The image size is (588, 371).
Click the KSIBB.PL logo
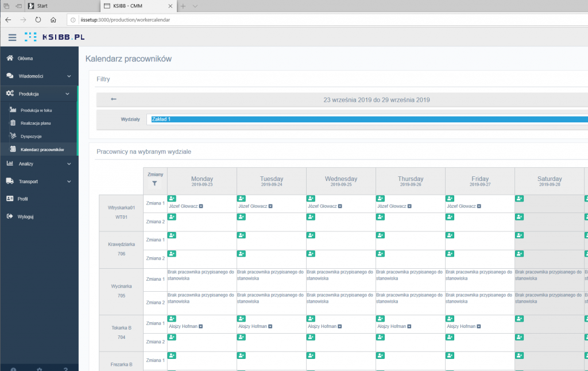click(55, 37)
